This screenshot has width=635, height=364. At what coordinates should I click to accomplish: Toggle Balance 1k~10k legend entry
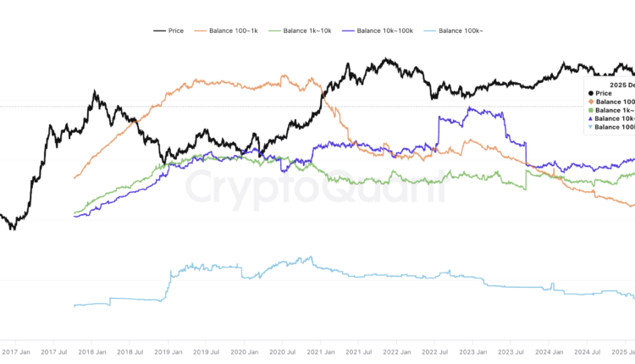coord(304,30)
